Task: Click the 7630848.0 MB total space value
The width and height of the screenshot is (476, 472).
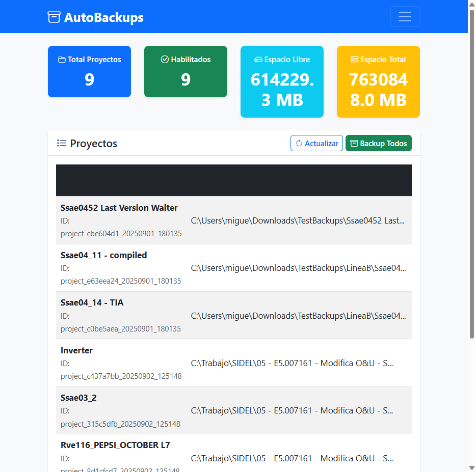Action: coord(378,90)
